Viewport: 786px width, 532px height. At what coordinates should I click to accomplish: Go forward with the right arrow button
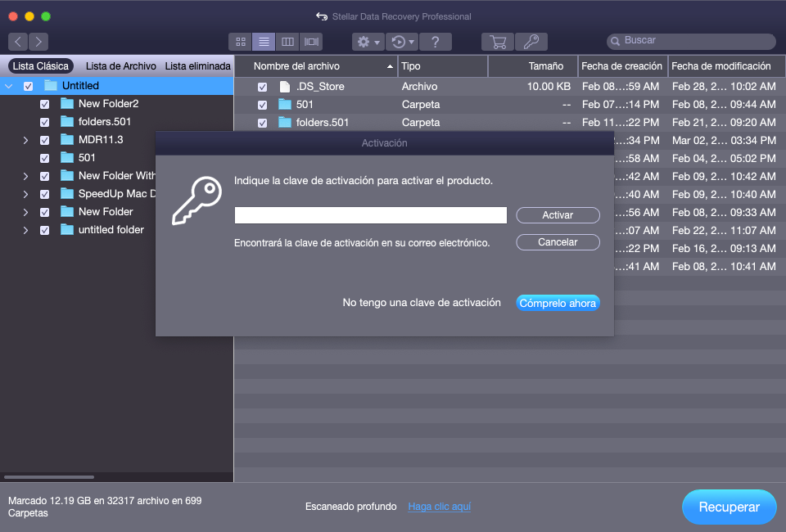pyautogui.click(x=38, y=42)
